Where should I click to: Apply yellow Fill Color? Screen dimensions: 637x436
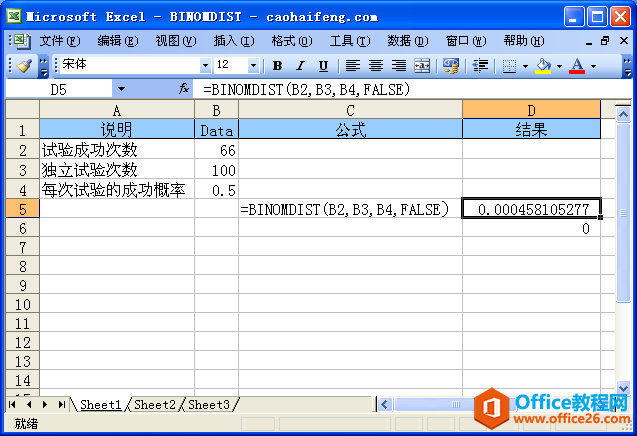point(543,65)
